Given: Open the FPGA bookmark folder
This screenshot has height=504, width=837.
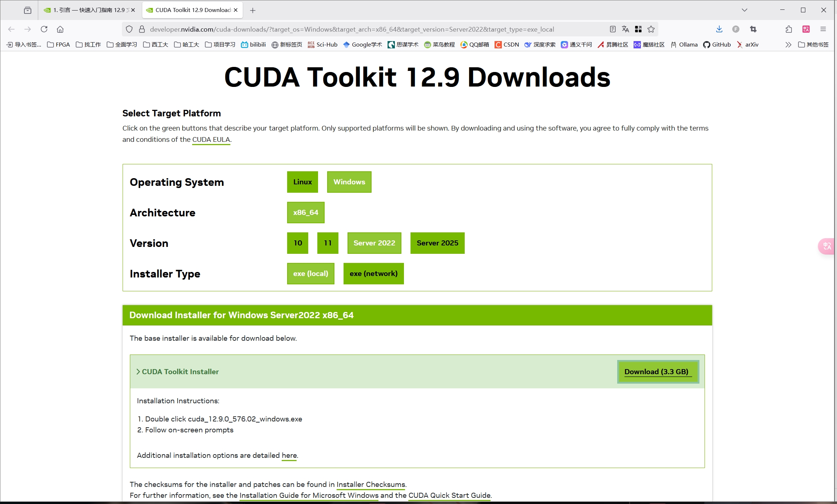Looking at the screenshot, I should tap(59, 45).
